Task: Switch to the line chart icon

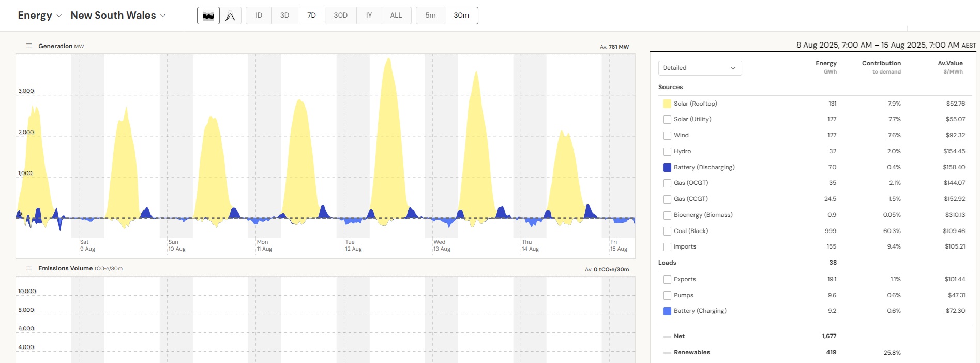Action: (230, 16)
